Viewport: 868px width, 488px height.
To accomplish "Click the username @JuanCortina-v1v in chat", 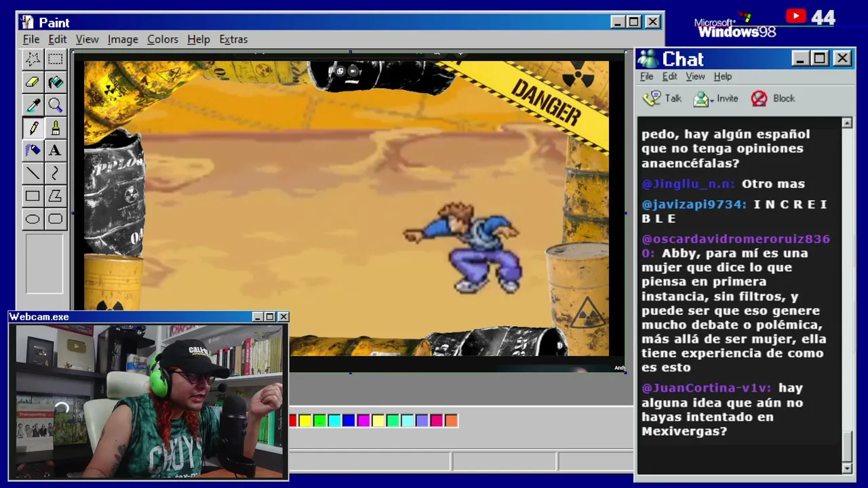I will pyautogui.click(x=707, y=388).
